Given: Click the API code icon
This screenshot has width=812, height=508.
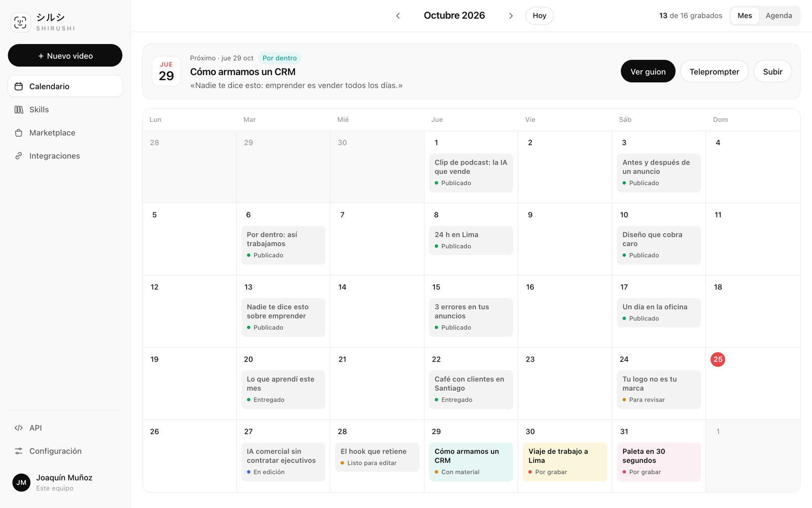Looking at the screenshot, I should 19,428.
